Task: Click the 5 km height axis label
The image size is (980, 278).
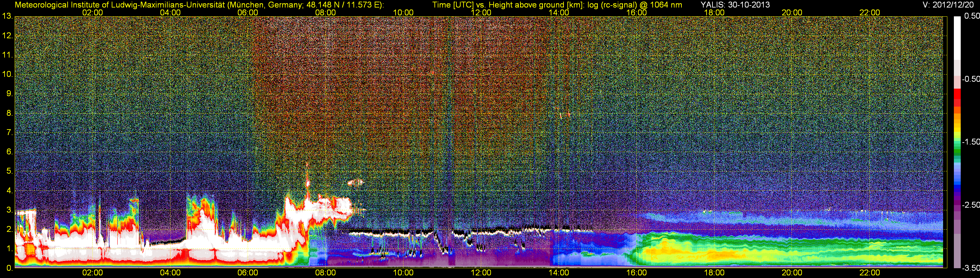Action: point(9,171)
